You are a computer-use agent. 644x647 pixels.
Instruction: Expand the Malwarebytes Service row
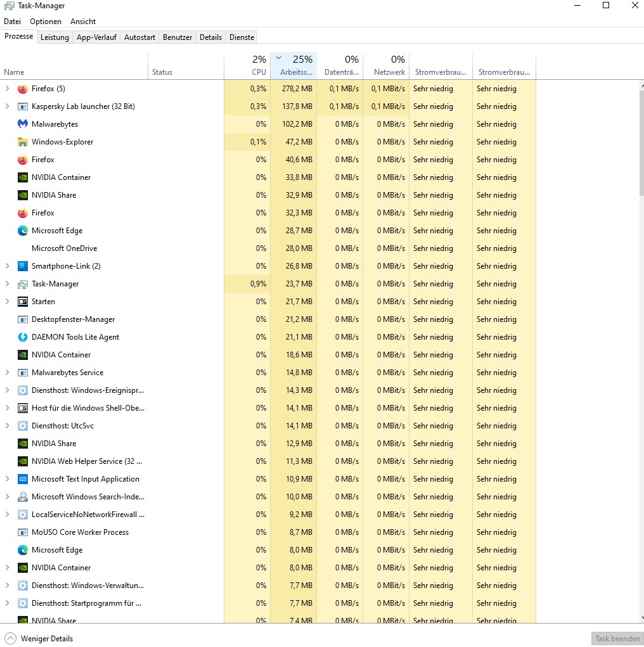pos(7,373)
